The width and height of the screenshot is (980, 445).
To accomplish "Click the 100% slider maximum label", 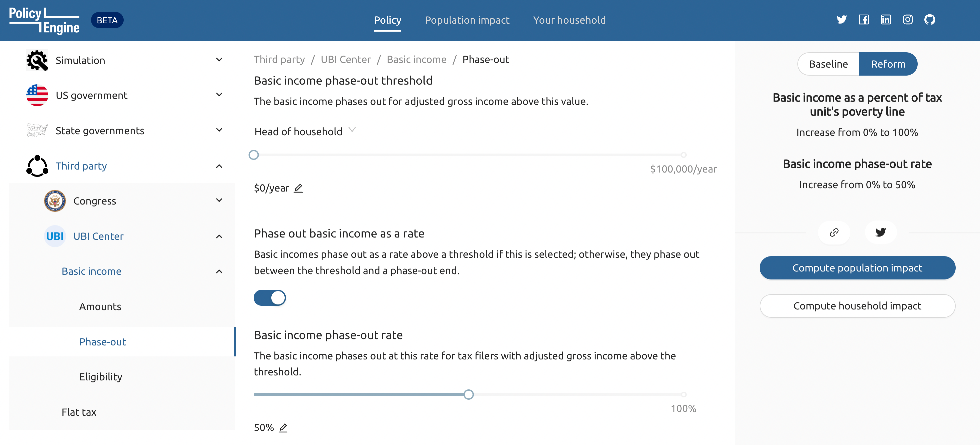I will coord(683,408).
